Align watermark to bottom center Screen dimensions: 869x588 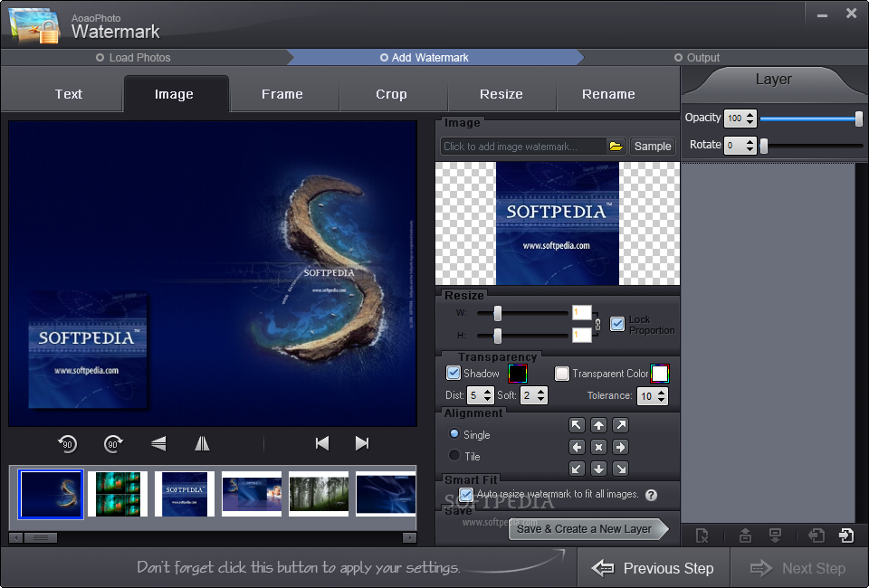tap(598, 469)
